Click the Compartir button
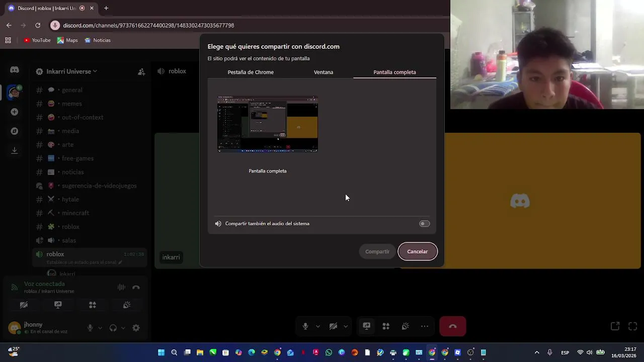 (x=377, y=251)
